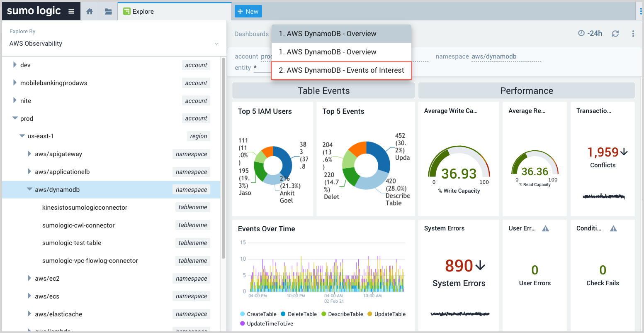The width and height of the screenshot is (644, 333).
Task: Click the Performance section header
Action: 527,91
